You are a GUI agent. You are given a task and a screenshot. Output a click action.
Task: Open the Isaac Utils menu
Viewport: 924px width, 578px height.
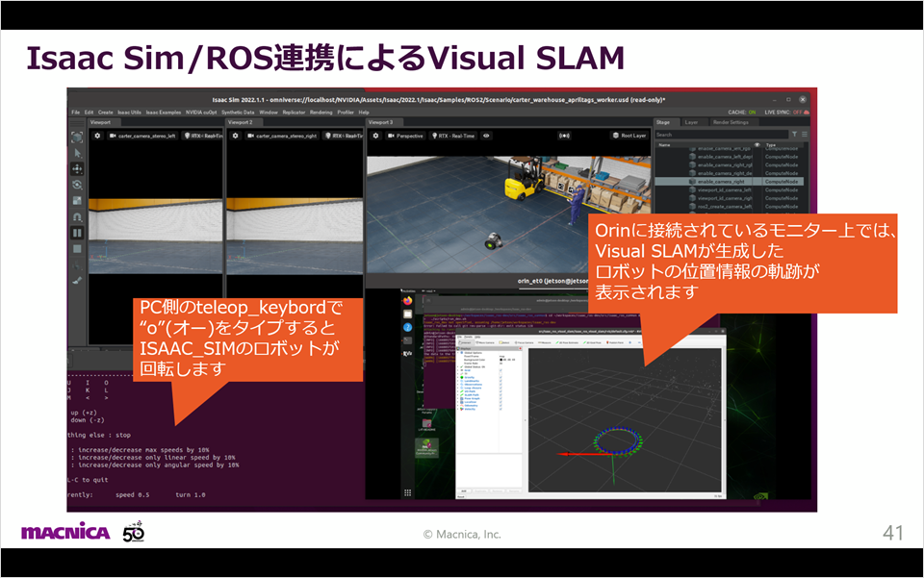click(x=129, y=113)
